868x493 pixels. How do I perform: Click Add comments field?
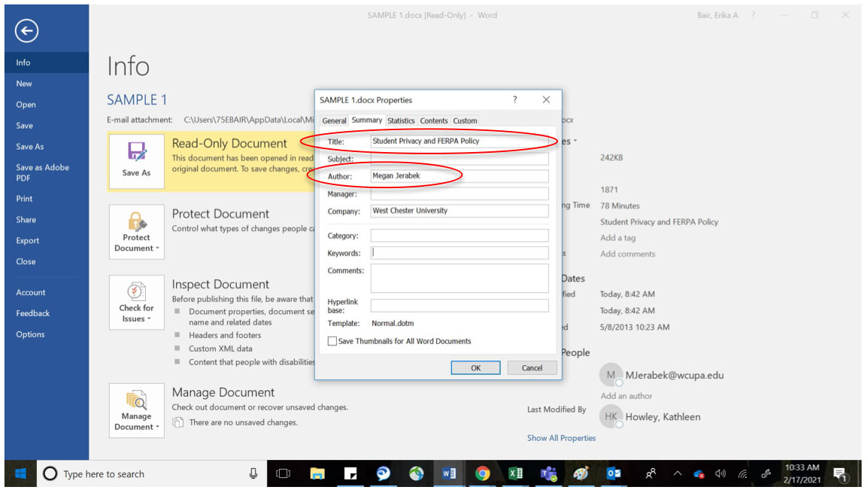(x=628, y=254)
